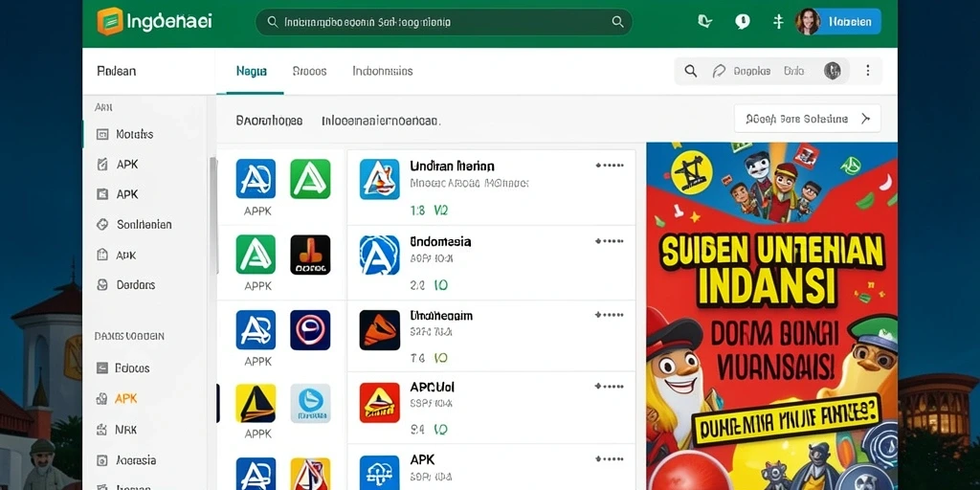980x490 pixels.
Task: Open the Undiran iherian app icon
Action: 379,179
